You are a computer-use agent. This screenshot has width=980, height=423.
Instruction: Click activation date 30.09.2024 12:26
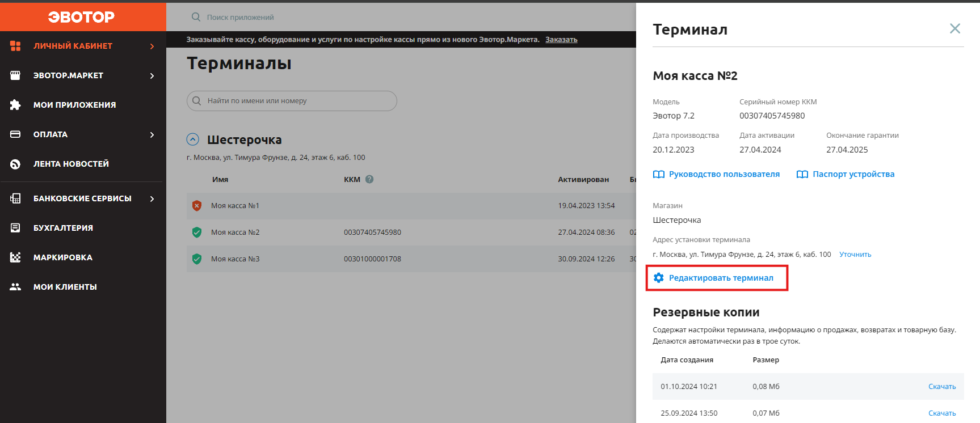pyautogui.click(x=586, y=259)
